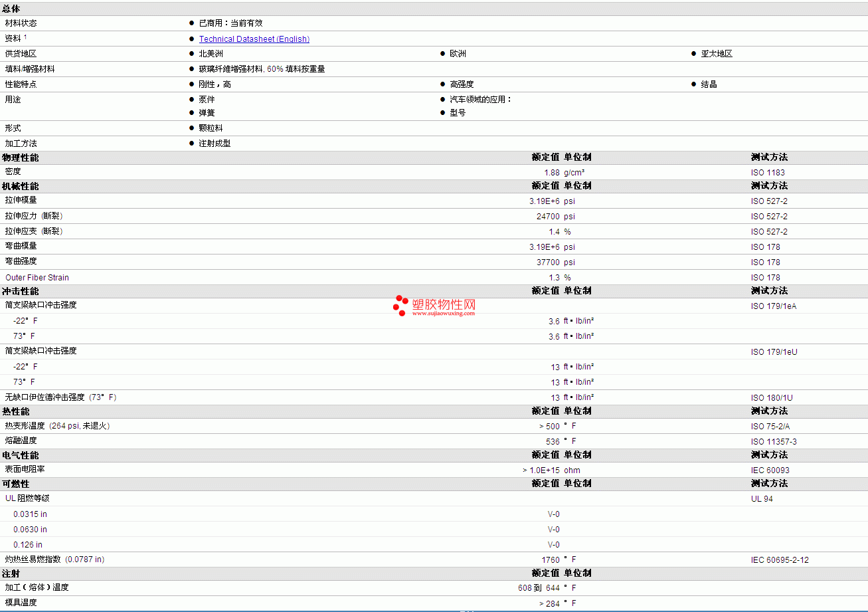Select the 0.0315 in thickness label

tap(30, 514)
